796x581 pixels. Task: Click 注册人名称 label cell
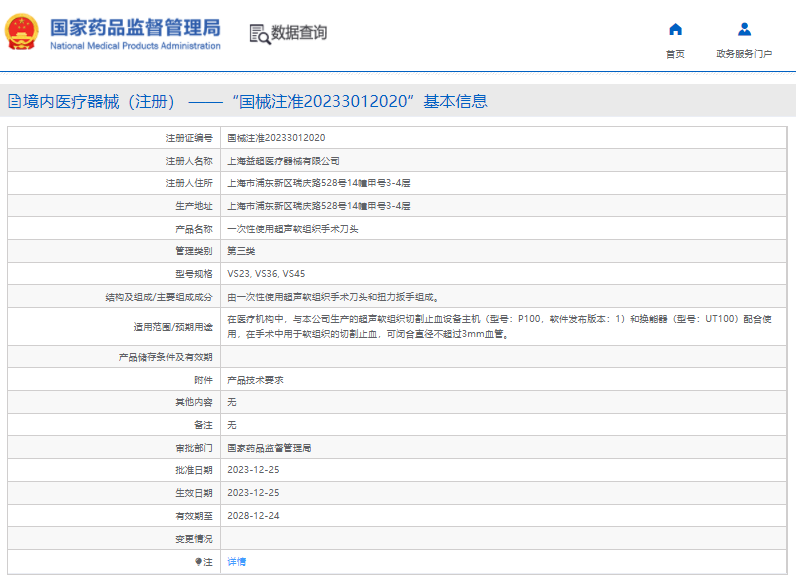coord(114,160)
